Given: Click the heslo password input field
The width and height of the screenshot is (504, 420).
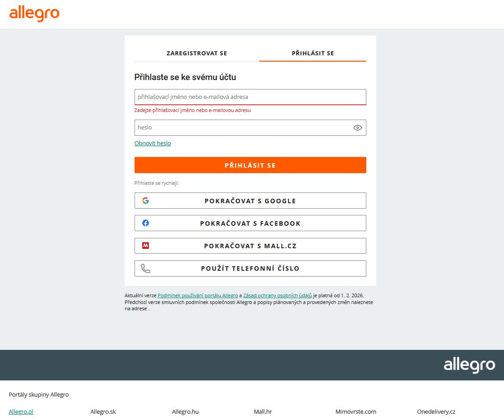Looking at the screenshot, I should click(x=243, y=127).
